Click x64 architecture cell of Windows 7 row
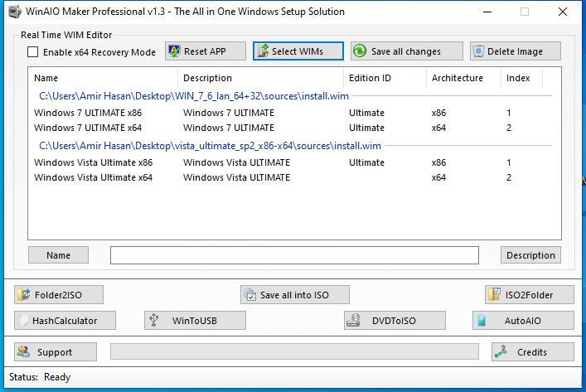586x392 pixels. point(438,128)
